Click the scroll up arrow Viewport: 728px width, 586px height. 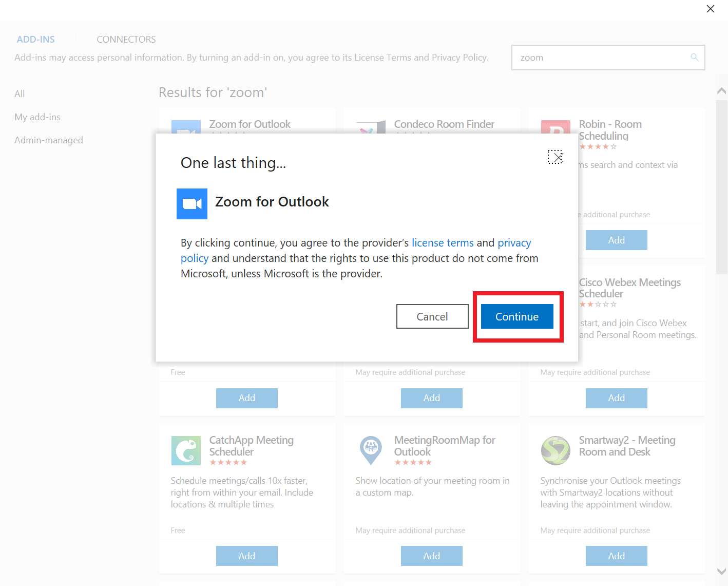click(721, 91)
